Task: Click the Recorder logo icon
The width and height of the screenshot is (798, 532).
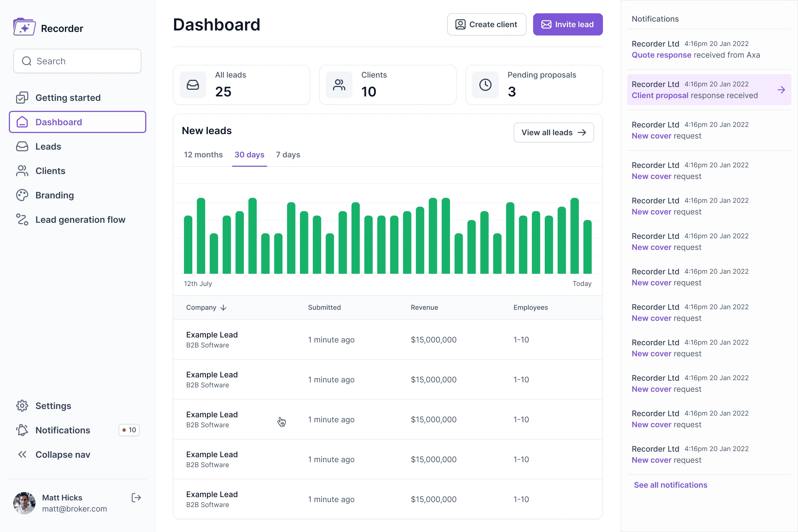Action: tap(24, 27)
